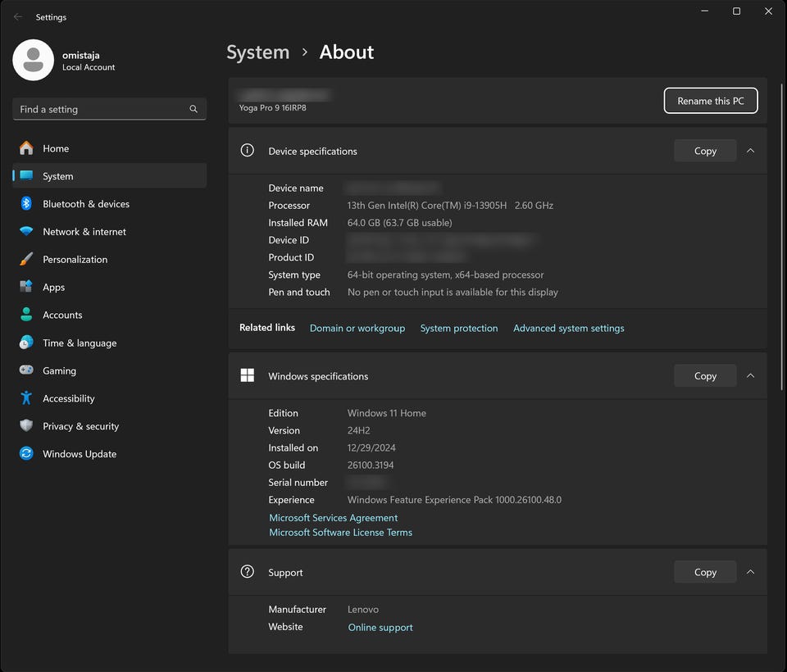Viewport: 787px width, 672px height.
Task: Click the Home icon in sidebar
Action: [26, 148]
